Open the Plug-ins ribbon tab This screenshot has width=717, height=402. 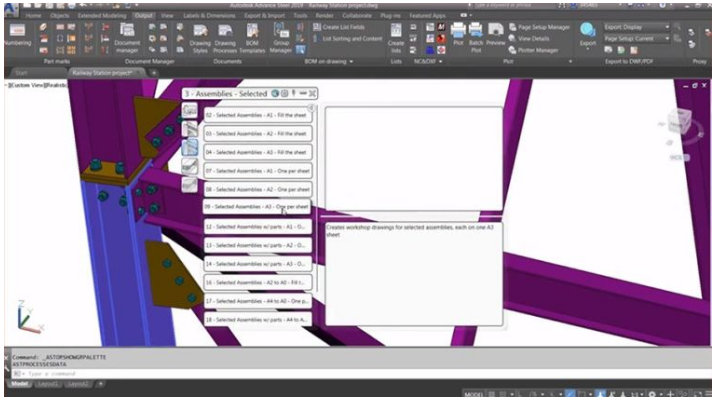coord(390,16)
